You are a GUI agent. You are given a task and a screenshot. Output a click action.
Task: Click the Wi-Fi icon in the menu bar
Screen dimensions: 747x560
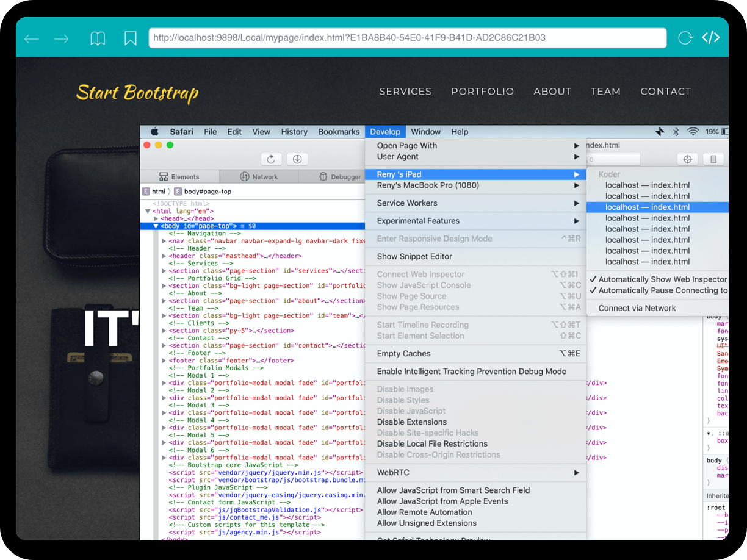693,131
